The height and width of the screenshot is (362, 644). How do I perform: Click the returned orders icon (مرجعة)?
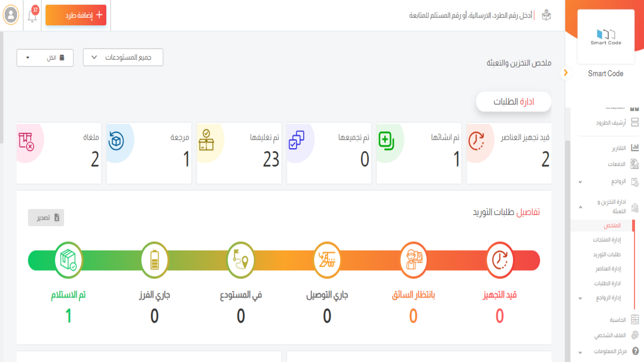point(116,141)
